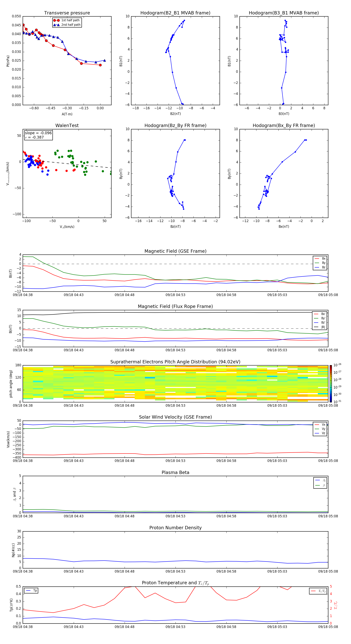The width and height of the screenshot is (351, 644).
Task: Click "09/18 04:53" tick under Proton Temperature plot
Action: click(175, 627)
